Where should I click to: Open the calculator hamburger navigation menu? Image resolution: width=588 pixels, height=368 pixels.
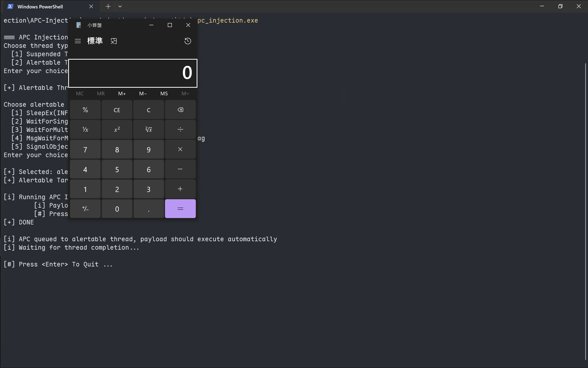coord(78,41)
